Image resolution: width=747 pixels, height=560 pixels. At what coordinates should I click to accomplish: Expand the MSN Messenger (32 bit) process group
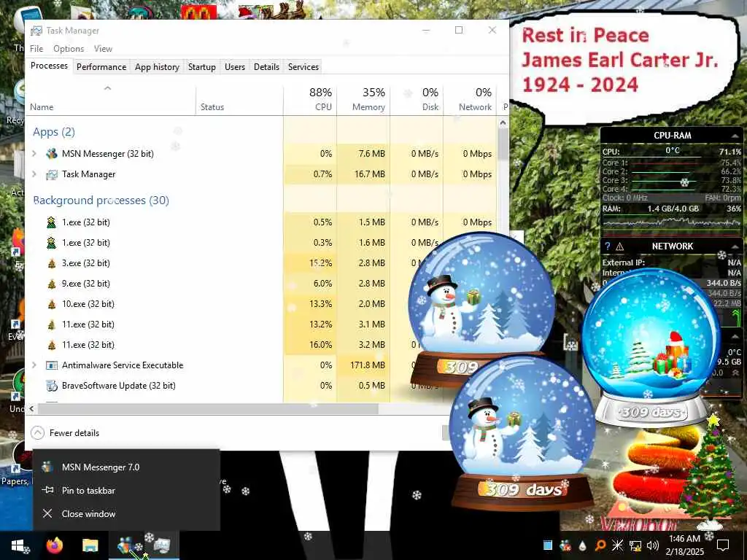click(34, 153)
